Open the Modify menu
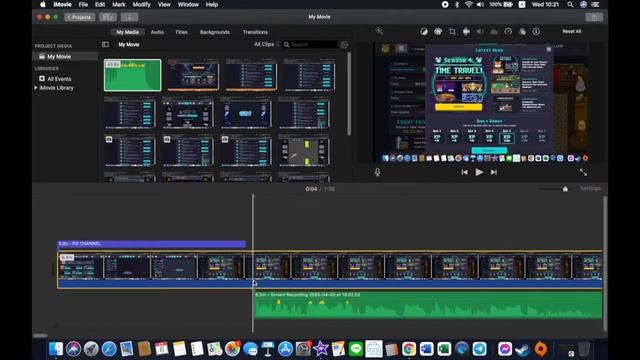640x360 pixels. point(142,4)
